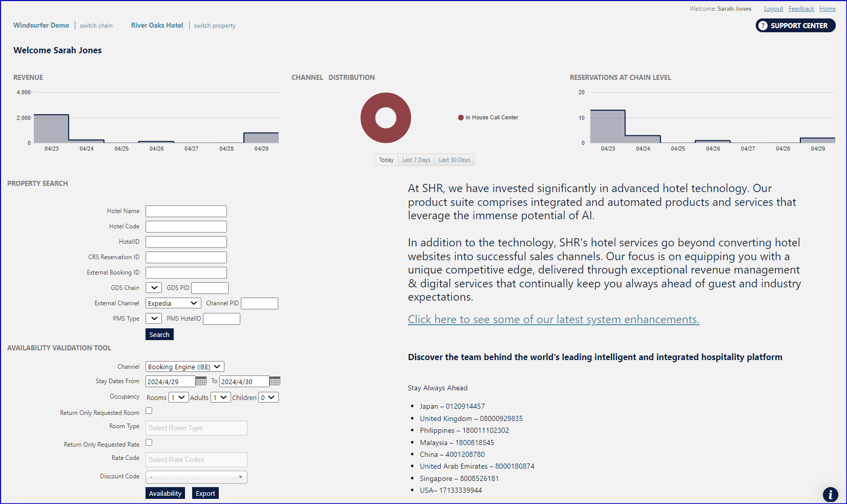The height and width of the screenshot is (504, 847).
Task: Open the PMS Type dropdown
Action: [x=154, y=319]
